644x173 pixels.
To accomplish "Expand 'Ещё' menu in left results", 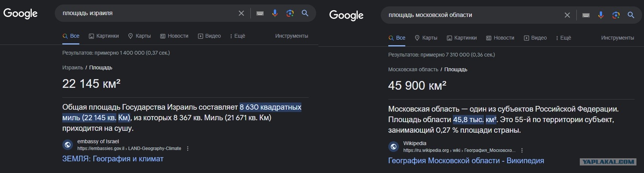I will (x=238, y=36).
